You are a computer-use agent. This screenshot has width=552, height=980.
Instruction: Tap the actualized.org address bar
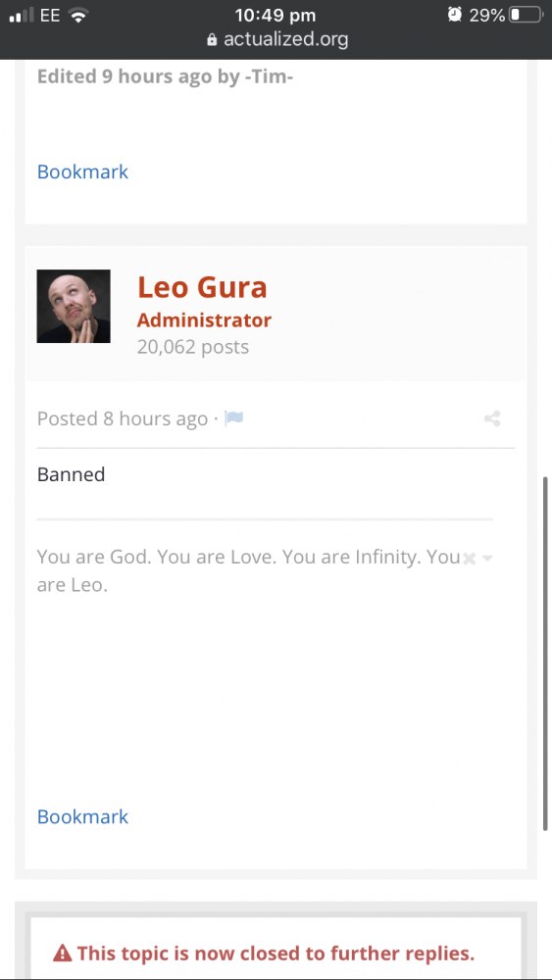(276, 40)
